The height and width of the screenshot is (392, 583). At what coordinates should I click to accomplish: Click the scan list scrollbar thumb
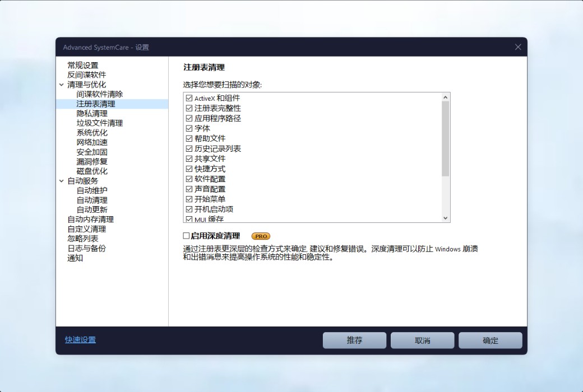[446, 138]
